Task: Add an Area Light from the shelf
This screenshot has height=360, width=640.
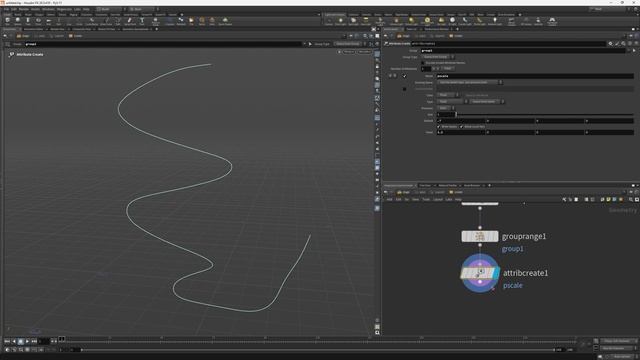Action: (x=366, y=21)
